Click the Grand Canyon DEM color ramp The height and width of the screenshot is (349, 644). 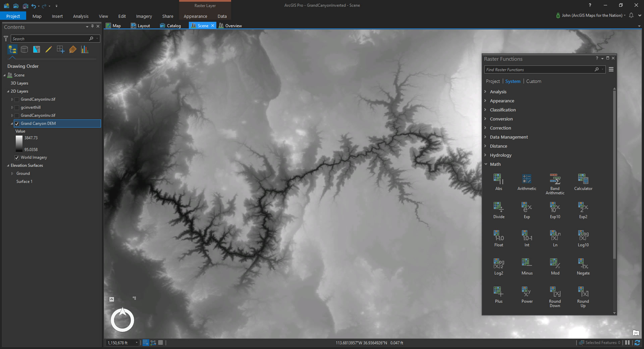click(x=19, y=144)
